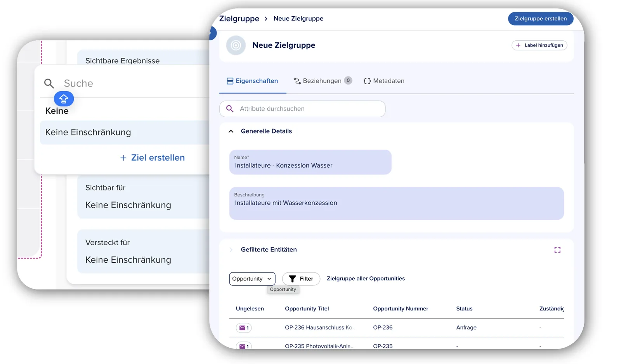This screenshot has height=364, width=621.
Task: Click the plus icon beside Ziel erstellen
Action: click(123, 158)
